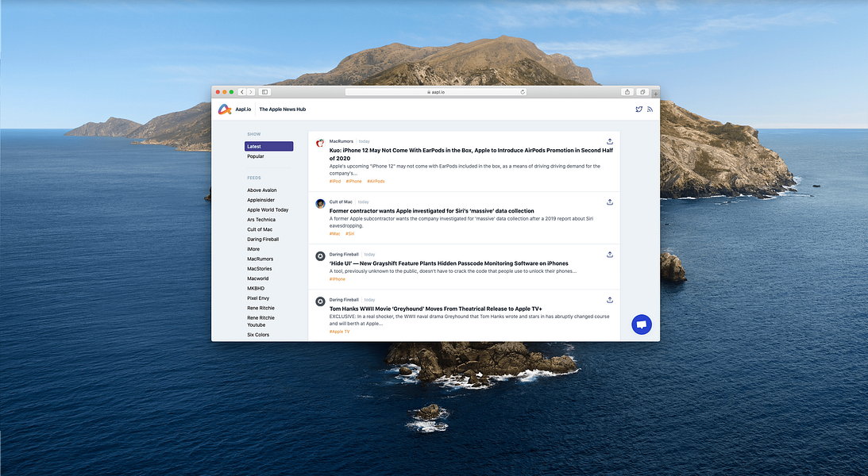This screenshot has height=476, width=868.
Task: Click the #Siri tag
Action: click(350, 234)
